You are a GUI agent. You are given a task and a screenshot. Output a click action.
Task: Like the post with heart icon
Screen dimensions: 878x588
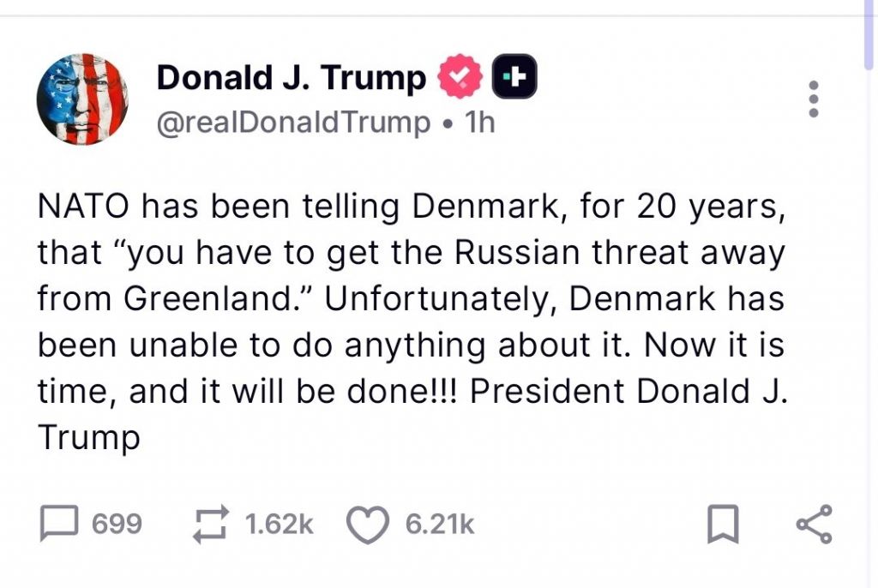(367, 525)
